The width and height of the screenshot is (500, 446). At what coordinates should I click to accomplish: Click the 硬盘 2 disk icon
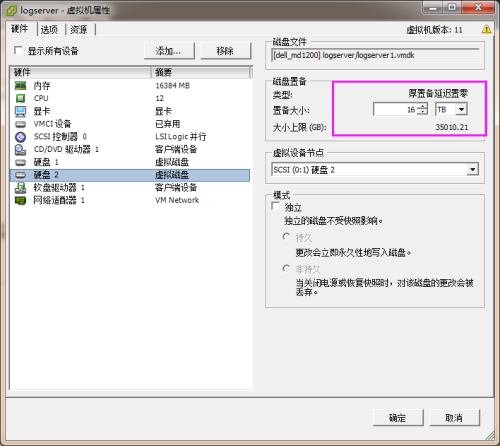click(20, 175)
